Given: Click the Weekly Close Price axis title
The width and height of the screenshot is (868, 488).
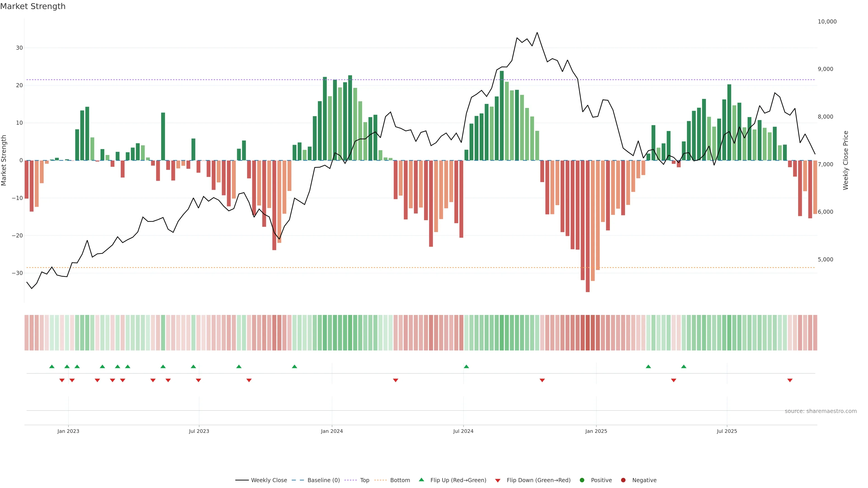Looking at the screenshot, I should pos(846,160).
